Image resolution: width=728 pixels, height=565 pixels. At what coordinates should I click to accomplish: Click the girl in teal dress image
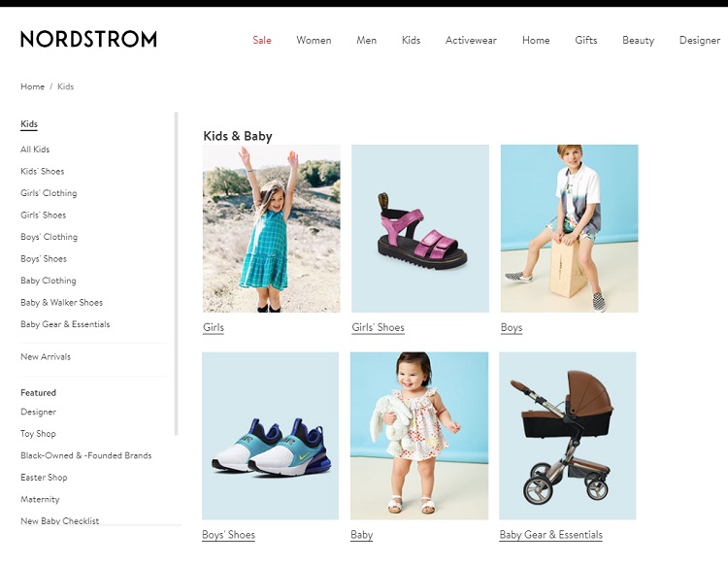(x=271, y=228)
